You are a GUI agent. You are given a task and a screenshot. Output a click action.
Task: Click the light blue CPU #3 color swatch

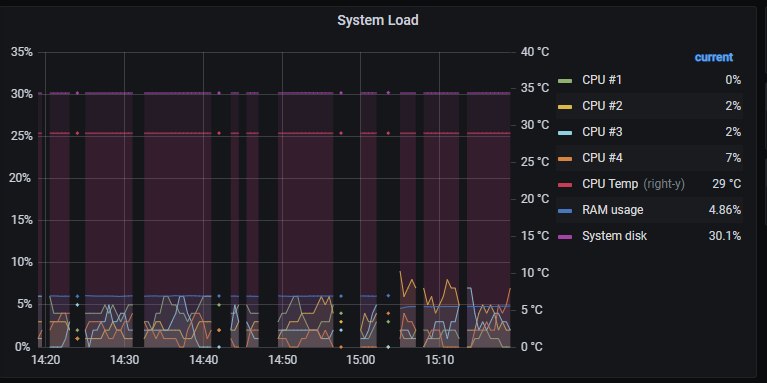565,133
